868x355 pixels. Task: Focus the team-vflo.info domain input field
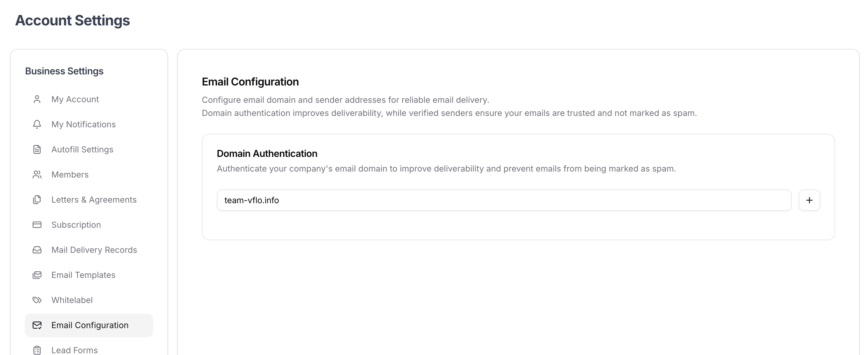pyautogui.click(x=504, y=200)
